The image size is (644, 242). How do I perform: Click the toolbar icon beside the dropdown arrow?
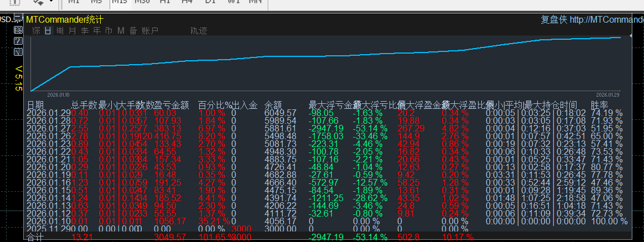tap(39, 2)
